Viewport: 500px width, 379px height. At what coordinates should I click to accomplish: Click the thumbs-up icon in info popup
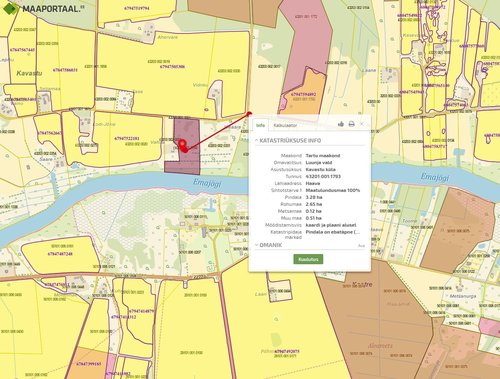click(341, 124)
